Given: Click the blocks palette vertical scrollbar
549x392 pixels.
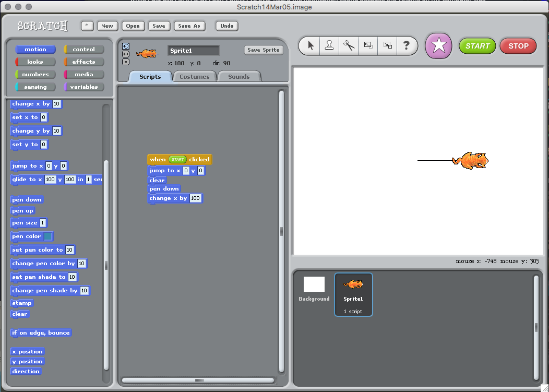Looking at the screenshot, I should [x=106, y=266].
